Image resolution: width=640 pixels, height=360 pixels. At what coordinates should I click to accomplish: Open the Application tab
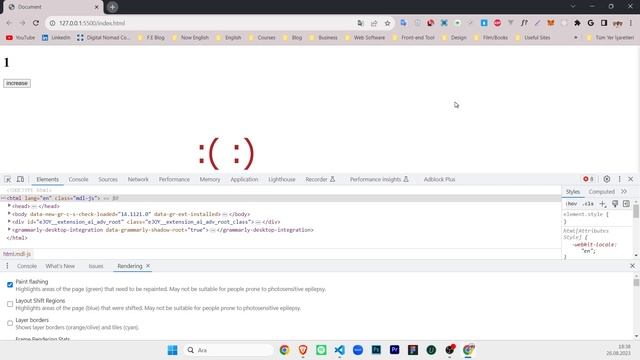point(244,179)
